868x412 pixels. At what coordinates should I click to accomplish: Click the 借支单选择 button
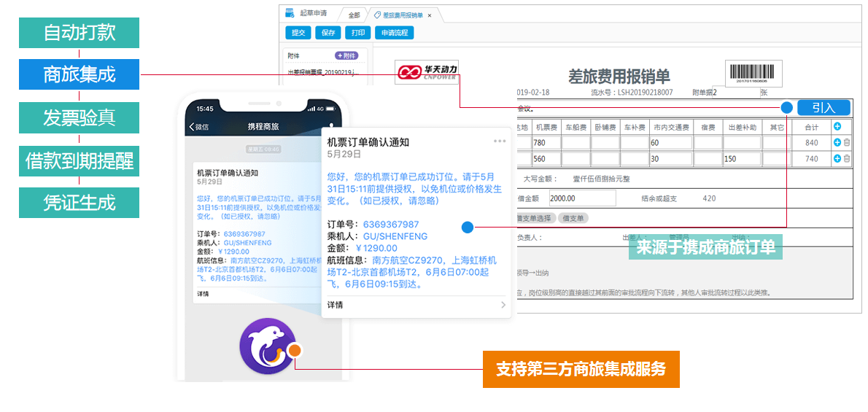536,218
